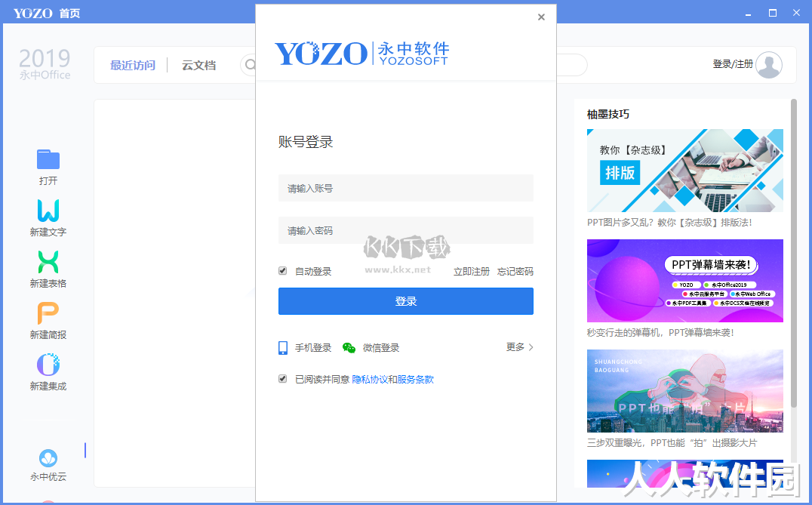The width and height of the screenshot is (812, 505).
Task: Click the tips panel vertical scrollbar
Action: coord(794,253)
